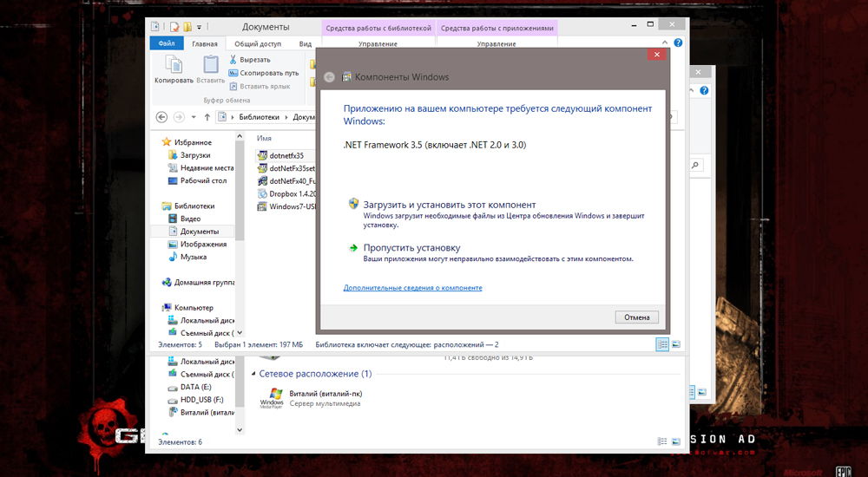Screen dimensions: 868x477
Task: Click the Копировать (Copy) ribbon icon
Action: coord(174,69)
